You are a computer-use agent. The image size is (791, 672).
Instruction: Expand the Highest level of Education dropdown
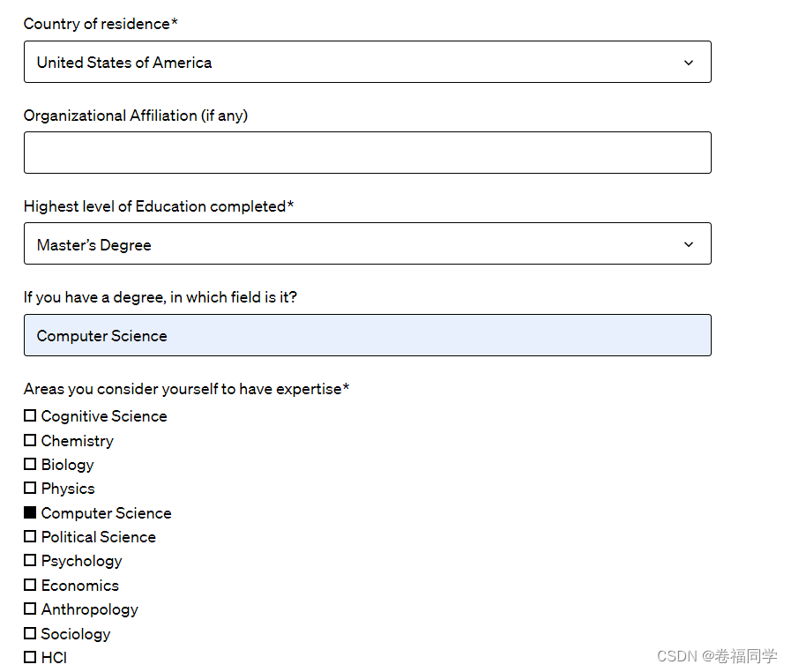tap(367, 243)
